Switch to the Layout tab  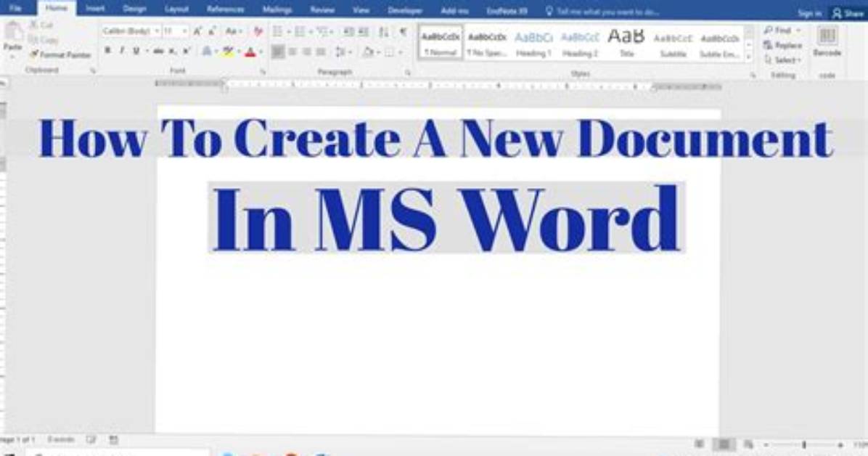pyautogui.click(x=176, y=9)
